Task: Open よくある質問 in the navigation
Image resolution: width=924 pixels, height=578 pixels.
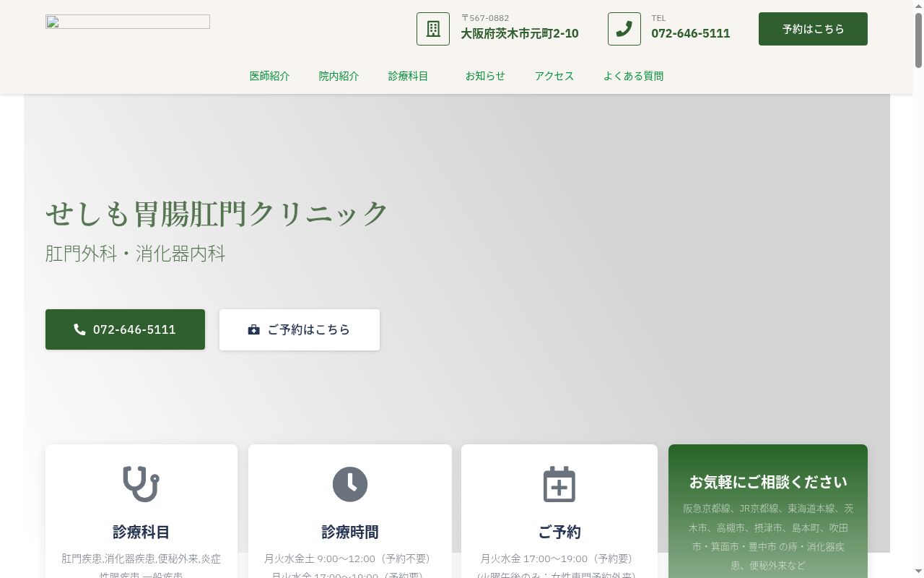Action: coord(634,76)
